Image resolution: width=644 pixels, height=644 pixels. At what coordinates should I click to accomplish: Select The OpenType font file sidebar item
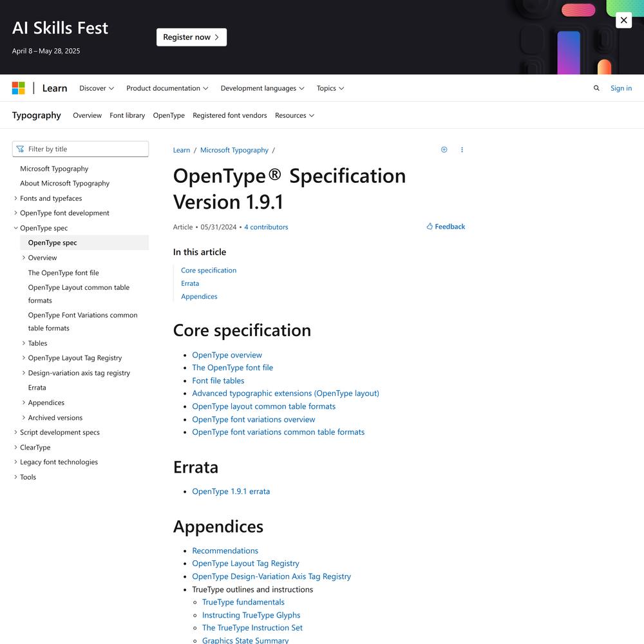click(64, 272)
